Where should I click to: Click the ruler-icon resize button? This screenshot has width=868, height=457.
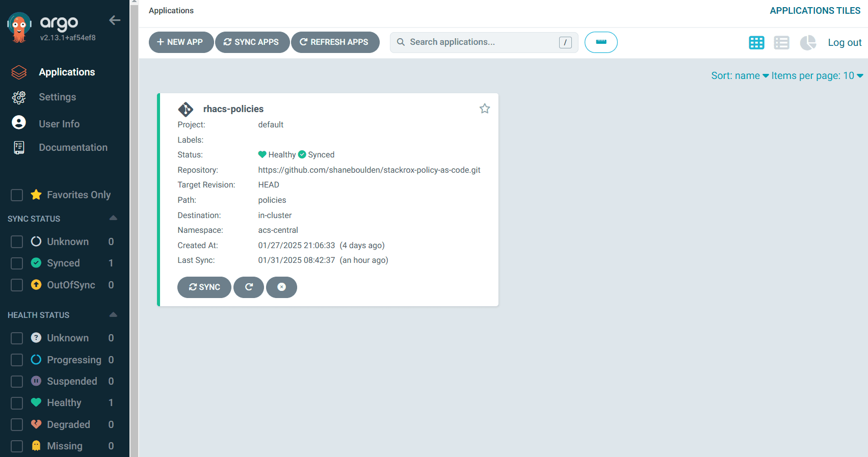tap(601, 42)
